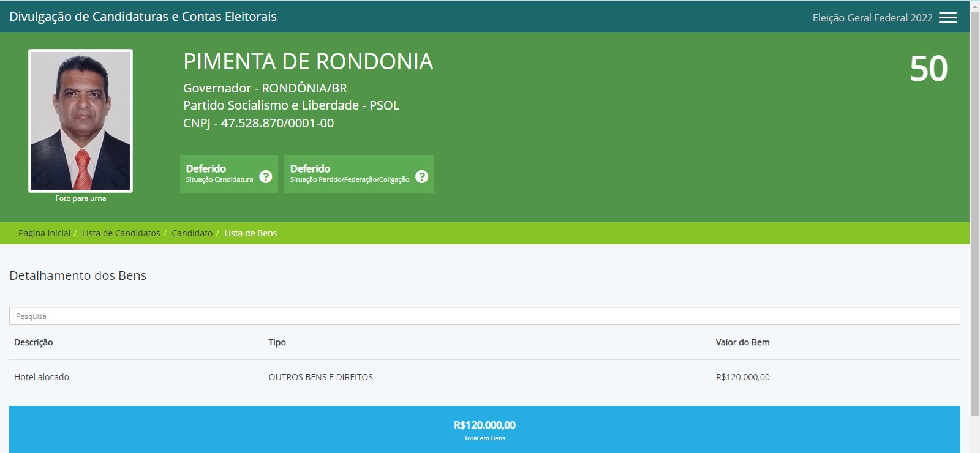Sort the table by Valor do Bem
The width and height of the screenshot is (980, 453).
click(x=742, y=342)
